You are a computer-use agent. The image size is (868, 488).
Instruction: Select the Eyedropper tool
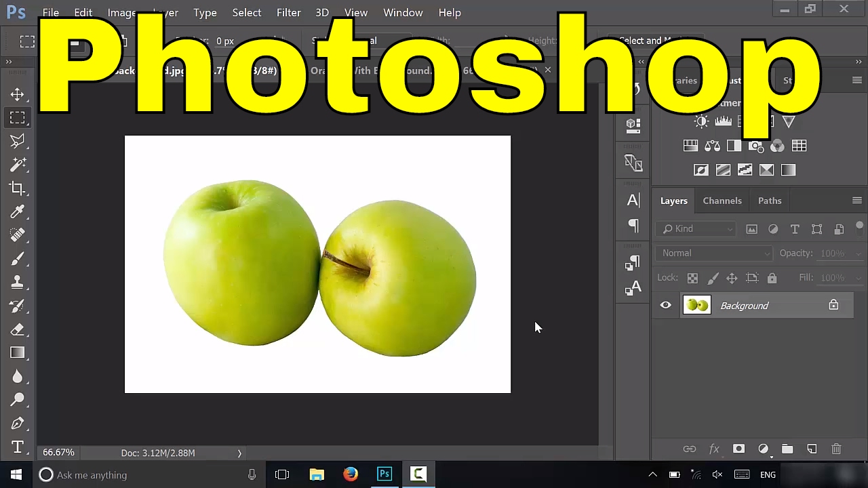click(x=18, y=211)
